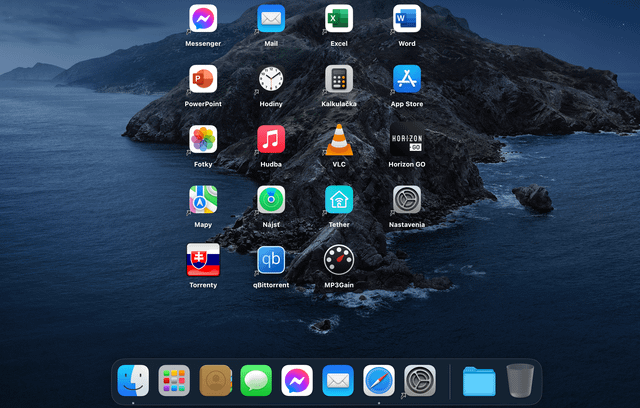This screenshot has width=640, height=408.
Task: Open system settings gear in dock
Action: pyautogui.click(x=420, y=380)
